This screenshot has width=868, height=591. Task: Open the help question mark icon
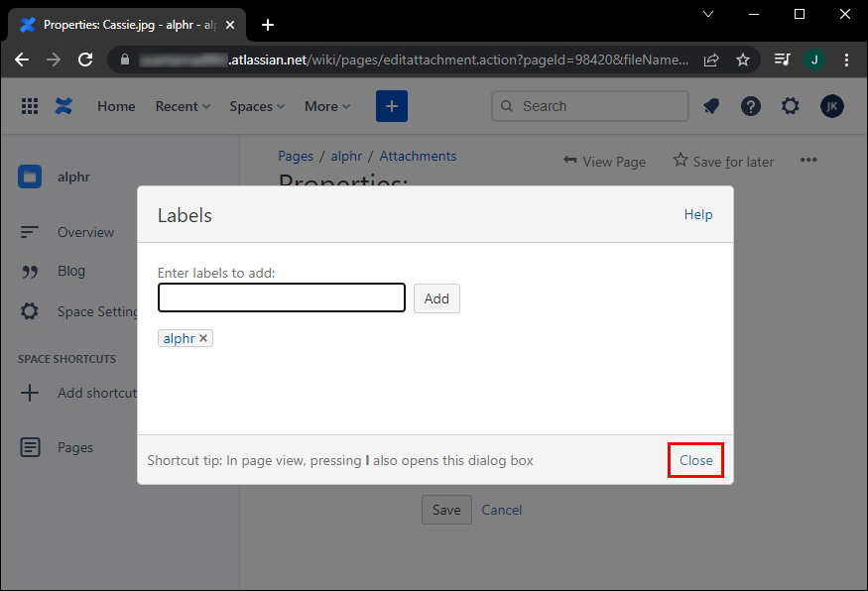click(x=751, y=106)
